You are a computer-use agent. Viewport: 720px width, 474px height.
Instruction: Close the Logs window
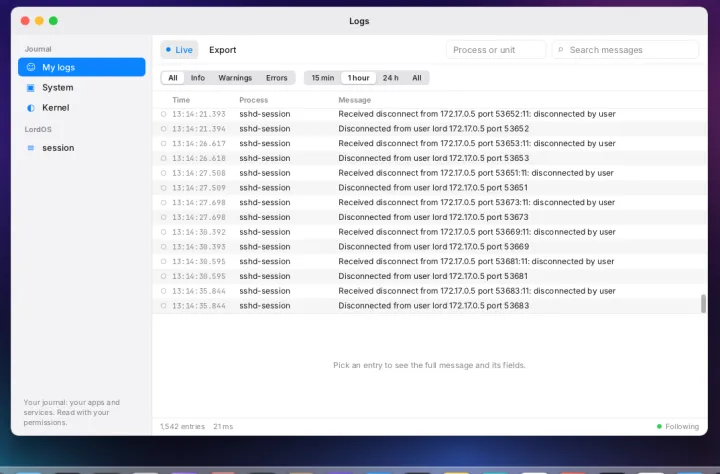[x=25, y=21]
